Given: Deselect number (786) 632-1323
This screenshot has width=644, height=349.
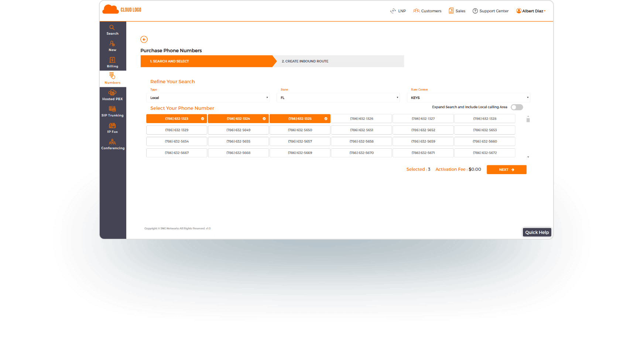Looking at the screenshot, I should 177,119.
